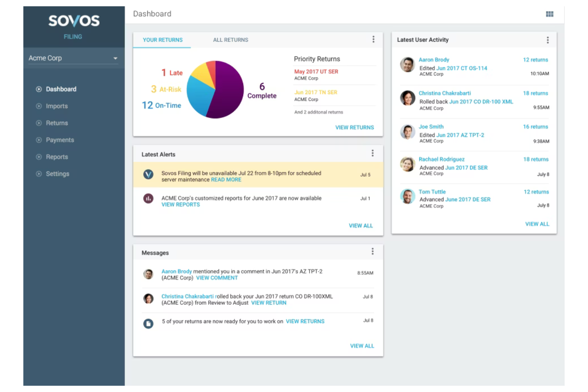Click the 12 On-Time count label

pyautogui.click(x=162, y=105)
